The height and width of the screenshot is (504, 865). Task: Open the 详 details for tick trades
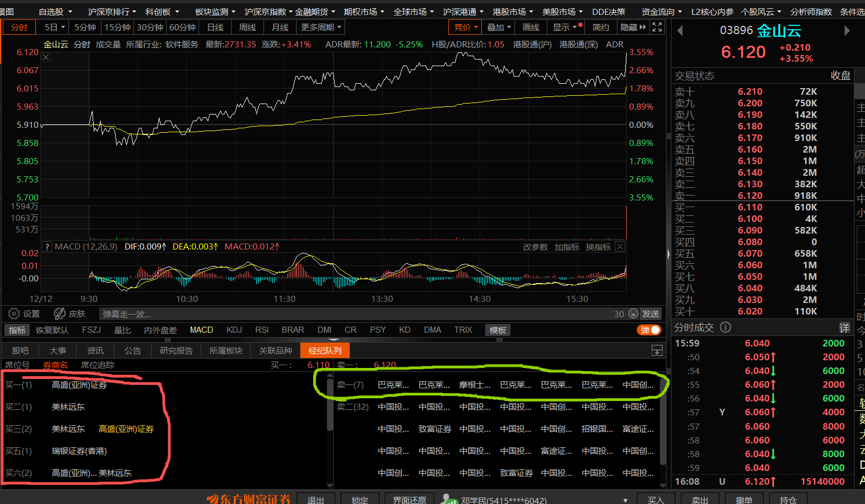(845, 328)
